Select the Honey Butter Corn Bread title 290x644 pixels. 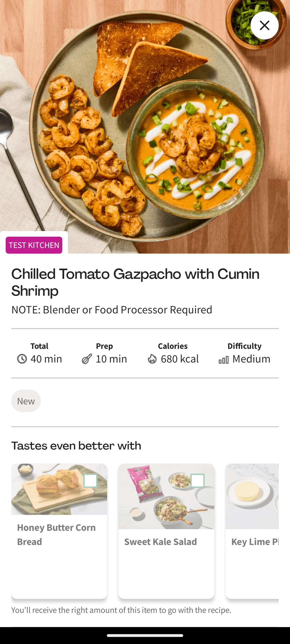[x=56, y=535]
